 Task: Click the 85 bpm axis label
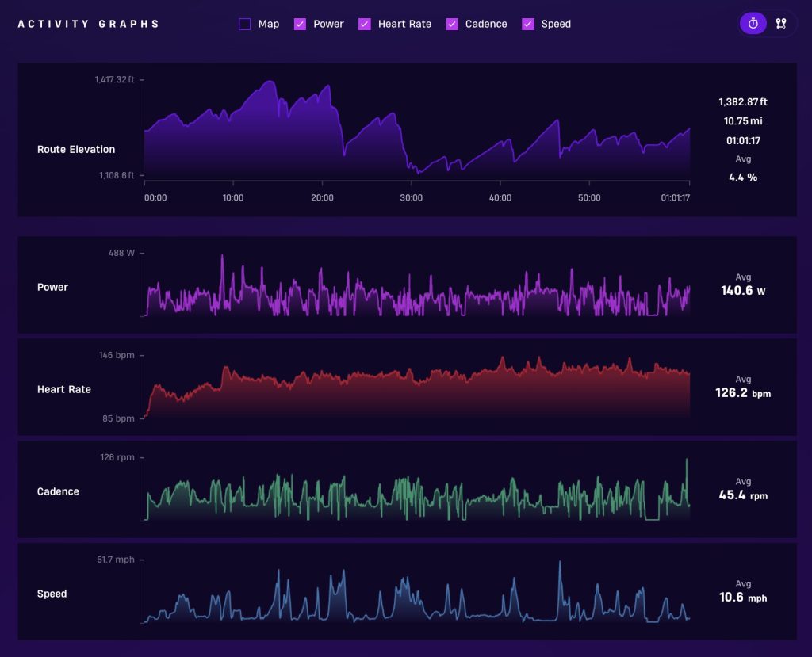(118, 418)
